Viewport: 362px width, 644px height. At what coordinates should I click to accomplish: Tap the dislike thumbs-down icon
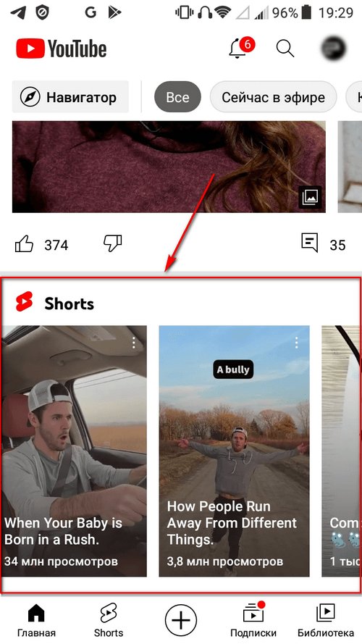click(112, 243)
